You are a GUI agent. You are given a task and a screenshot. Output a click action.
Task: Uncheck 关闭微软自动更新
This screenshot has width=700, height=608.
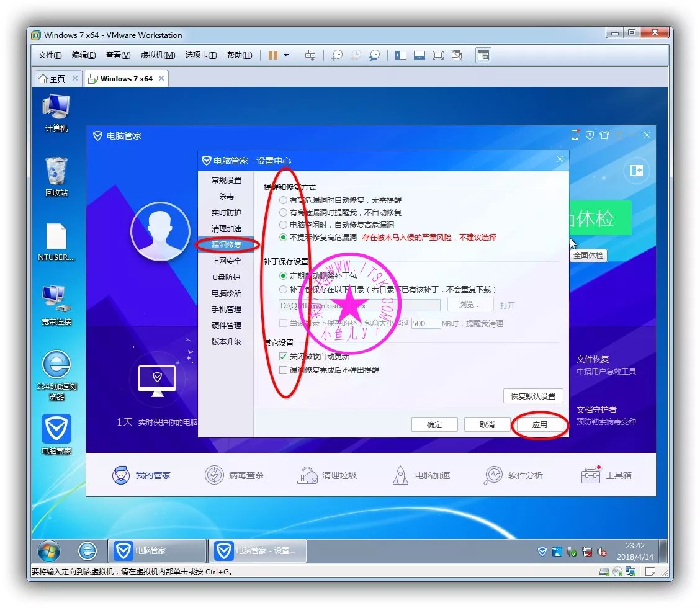tap(282, 356)
